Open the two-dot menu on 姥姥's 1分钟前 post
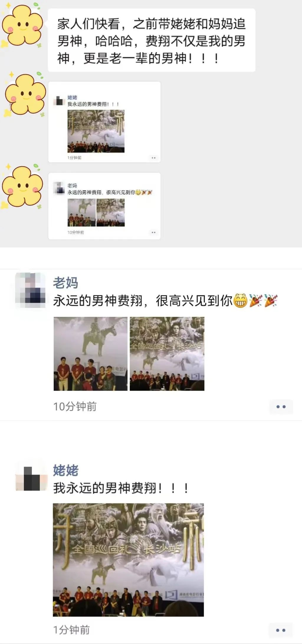 click(x=280, y=630)
